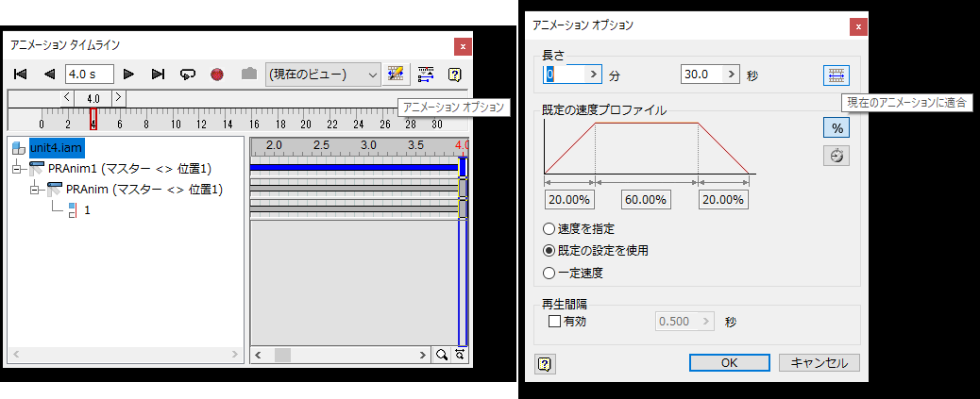This screenshot has height=399, width=980.
Task: Select the tree item named 1
Action: [x=88, y=210]
